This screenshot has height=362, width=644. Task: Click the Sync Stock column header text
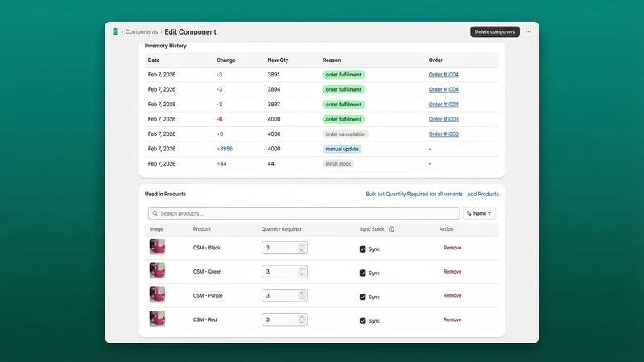click(x=372, y=229)
